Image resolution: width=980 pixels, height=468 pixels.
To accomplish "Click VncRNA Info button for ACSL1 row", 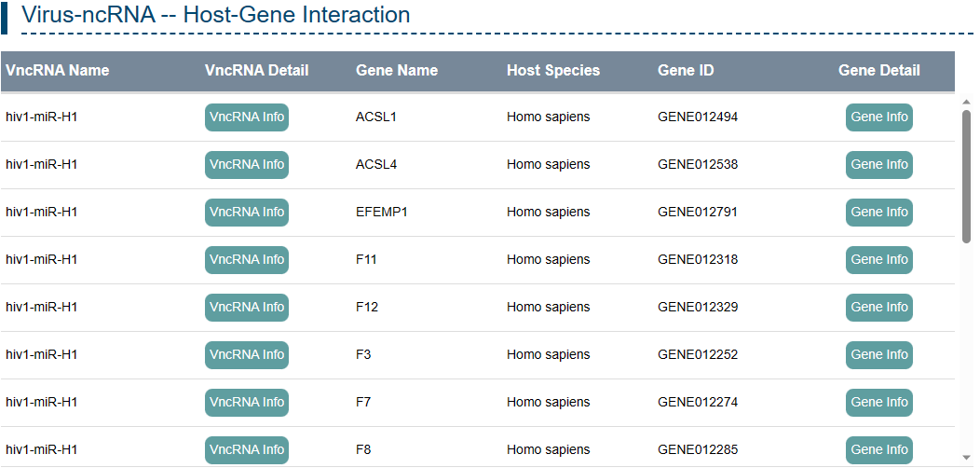I will click(x=247, y=117).
